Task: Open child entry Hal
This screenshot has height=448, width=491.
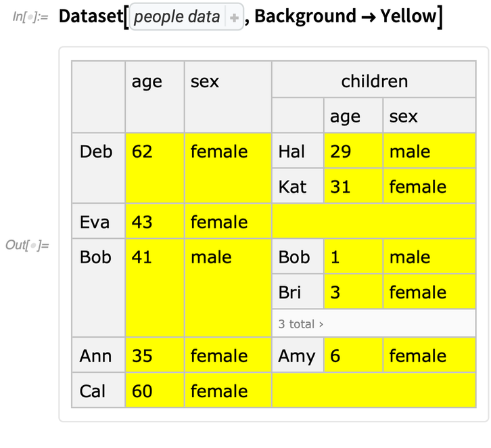Action: point(291,152)
